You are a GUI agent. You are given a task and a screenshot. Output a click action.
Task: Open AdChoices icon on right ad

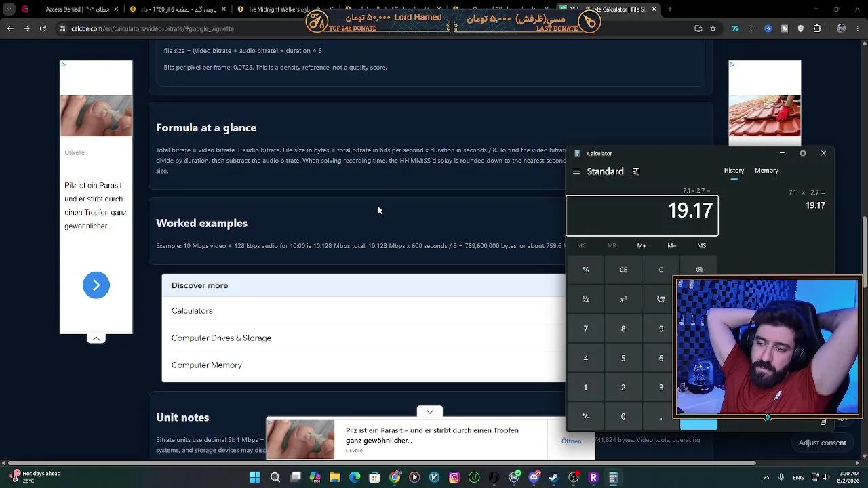point(732,65)
